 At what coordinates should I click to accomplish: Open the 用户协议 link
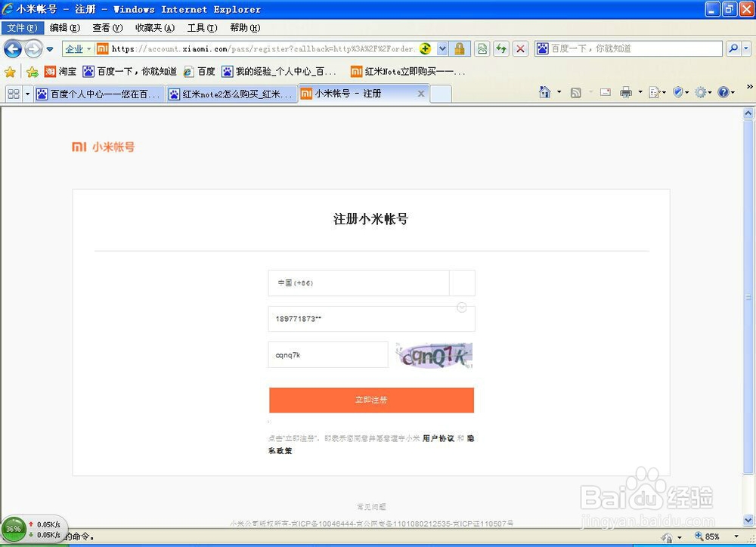pyautogui.click(x=438, y=438)
